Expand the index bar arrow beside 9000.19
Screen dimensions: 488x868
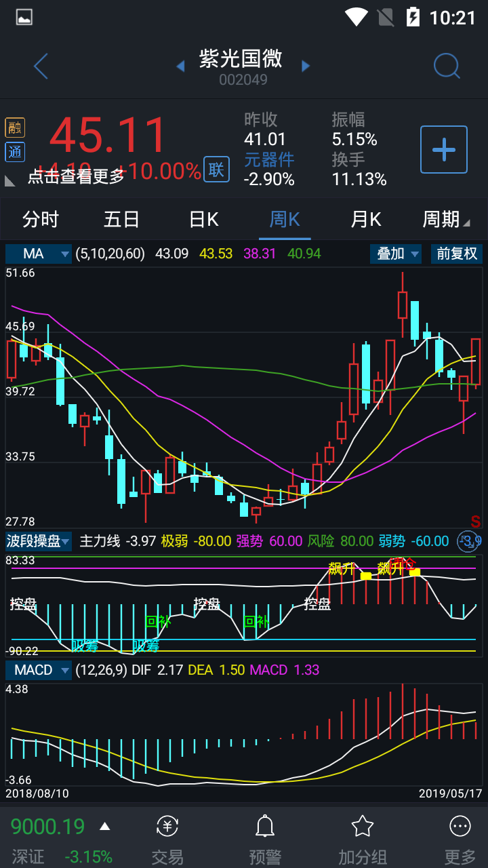pos(104,826)
